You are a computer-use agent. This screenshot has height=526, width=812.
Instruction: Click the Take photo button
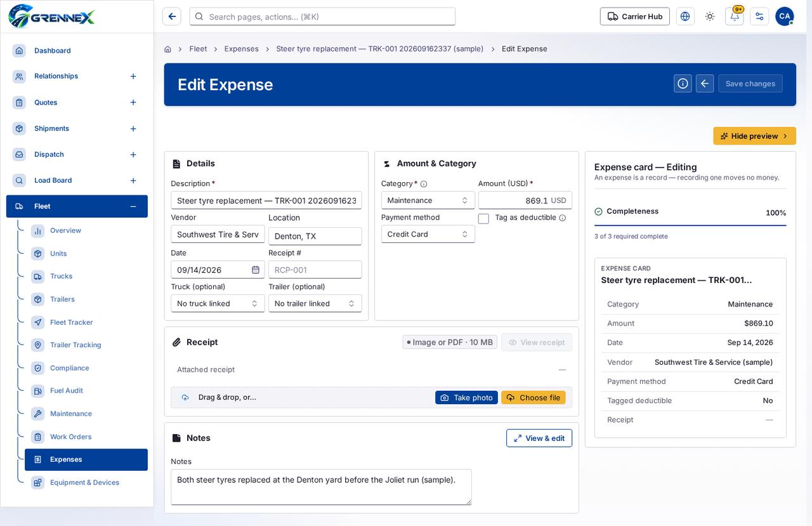[466, 398]
